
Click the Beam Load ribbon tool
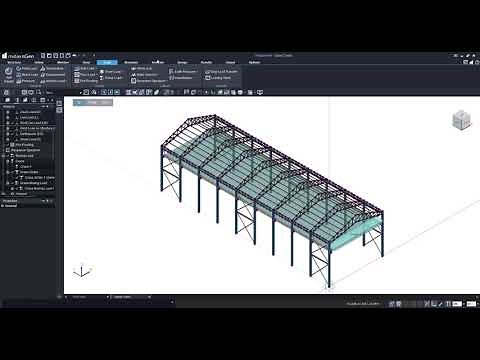[x=27, y=75]
